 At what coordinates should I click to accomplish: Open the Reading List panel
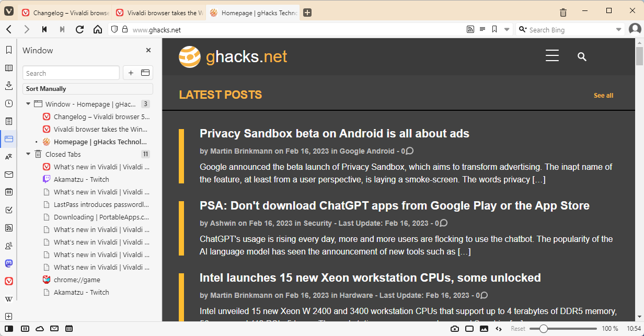(x=9, y=68)
